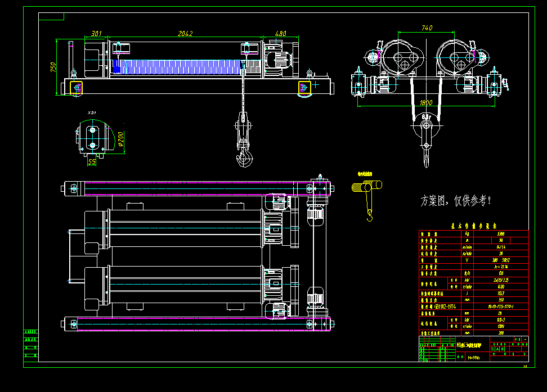
Task: Click the yellow wire rope hoist thumbnail
Action: point(367,200)
